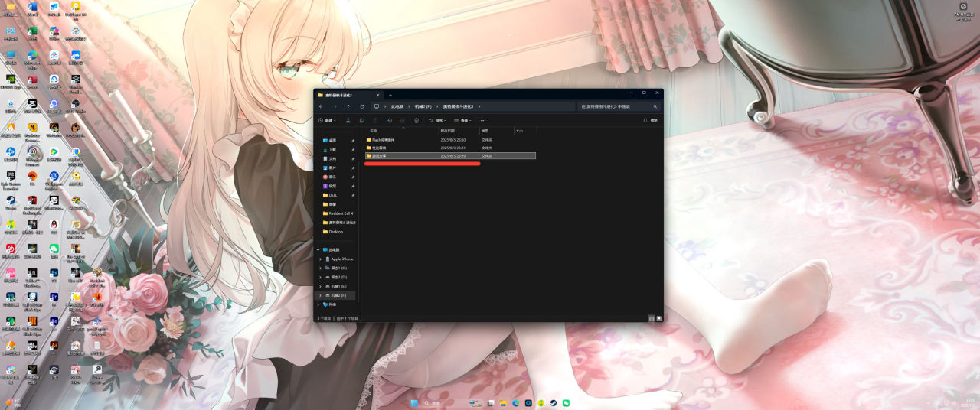Image resolution: width=980 pixels, height=410 pixels.
Task: Click 此电脑 breadcrumb in address bar
Action: [x=398, y=106]
